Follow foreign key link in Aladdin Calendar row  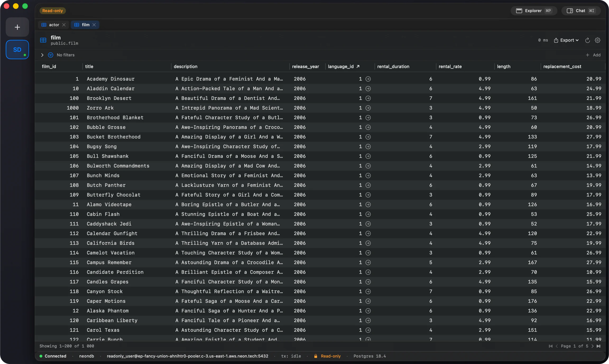point(368,89)
